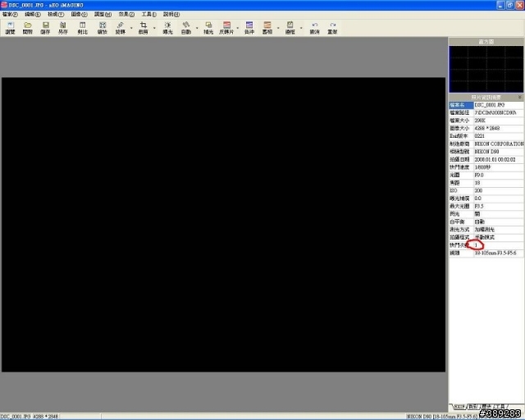Open the 說明(H) Help menu

pos(171,15)
